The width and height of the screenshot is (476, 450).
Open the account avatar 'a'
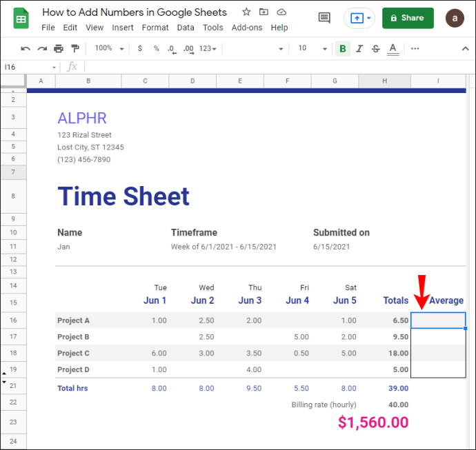tap(455, 18)
